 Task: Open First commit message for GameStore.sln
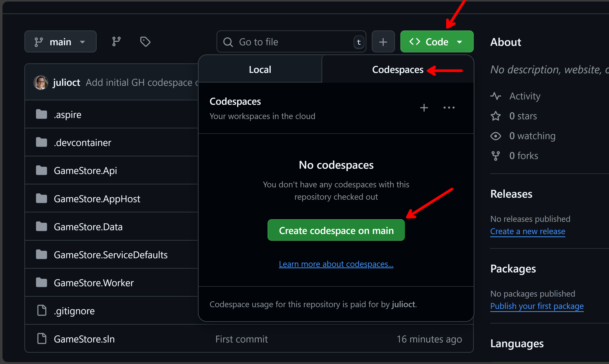(x=242, y=339)
